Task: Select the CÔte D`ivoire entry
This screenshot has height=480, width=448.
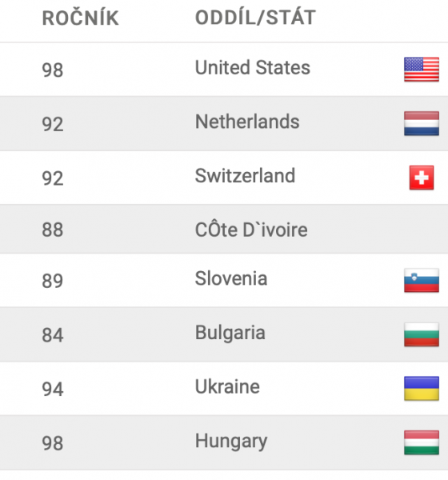Action: 251,230
